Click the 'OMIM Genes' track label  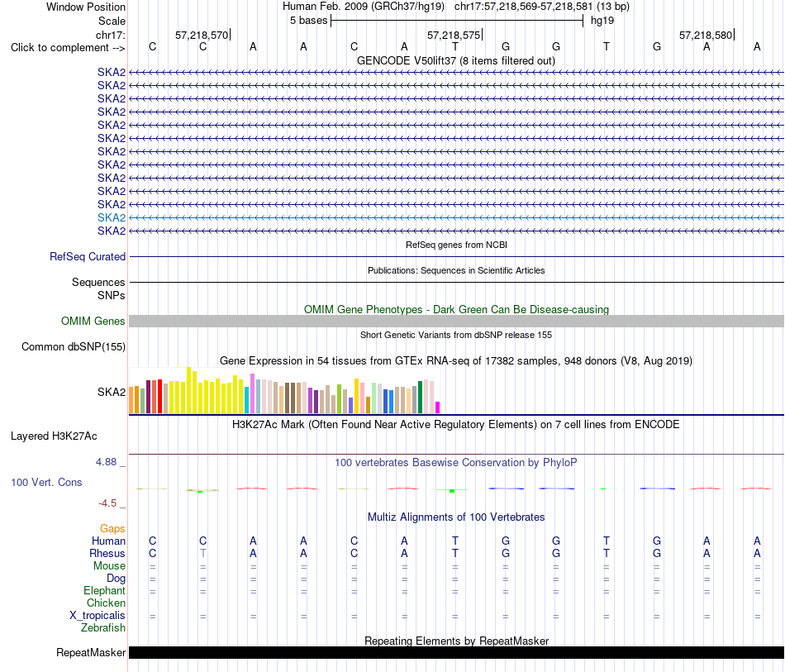(93, 321)
